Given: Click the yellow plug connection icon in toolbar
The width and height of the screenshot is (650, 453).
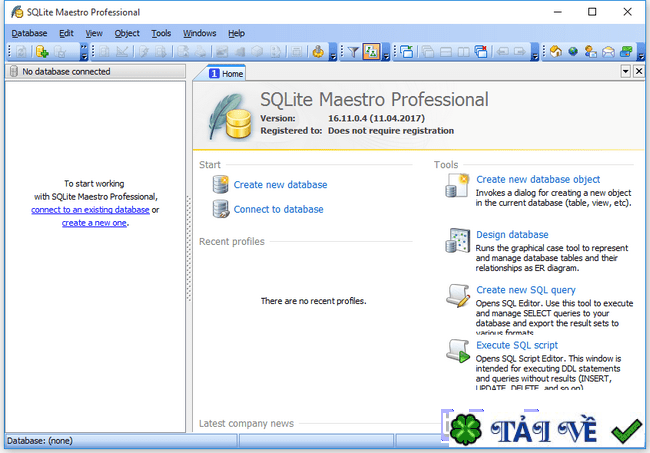Looking at the screenshot, I should pos(318,52).
